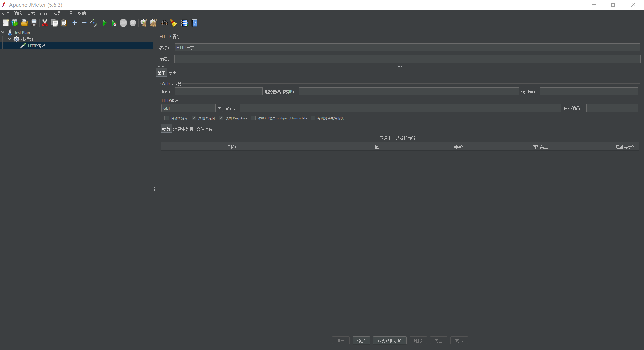Collapse the 线程组 tree node
Image resolution: width=644 pixels, height=350 pixels.
tap(9, 39)
